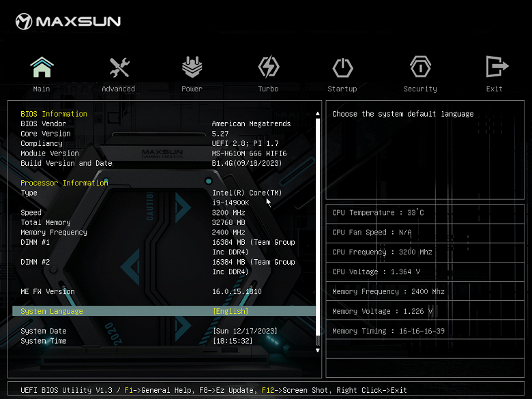
Task: Click Speed value 3200 MHz
Action: coord(228,212)
